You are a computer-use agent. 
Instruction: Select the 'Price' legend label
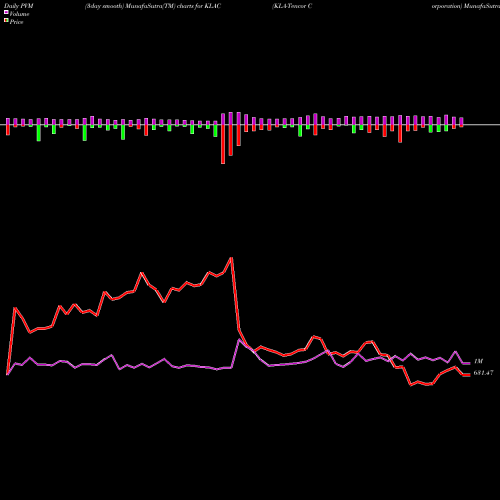(16, 22)
